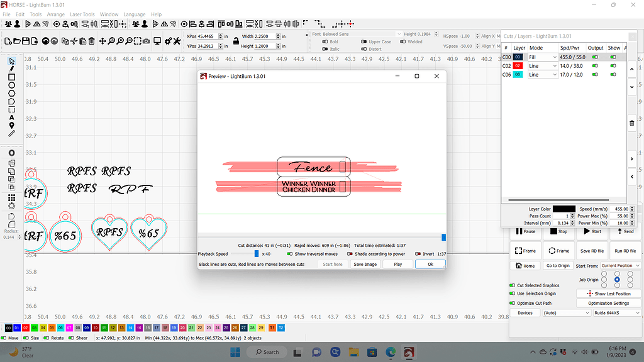The height and width of the screenshot is (362, 644).
Task: Select the Draw Lines pencil tool
Action: coord(11,69)
